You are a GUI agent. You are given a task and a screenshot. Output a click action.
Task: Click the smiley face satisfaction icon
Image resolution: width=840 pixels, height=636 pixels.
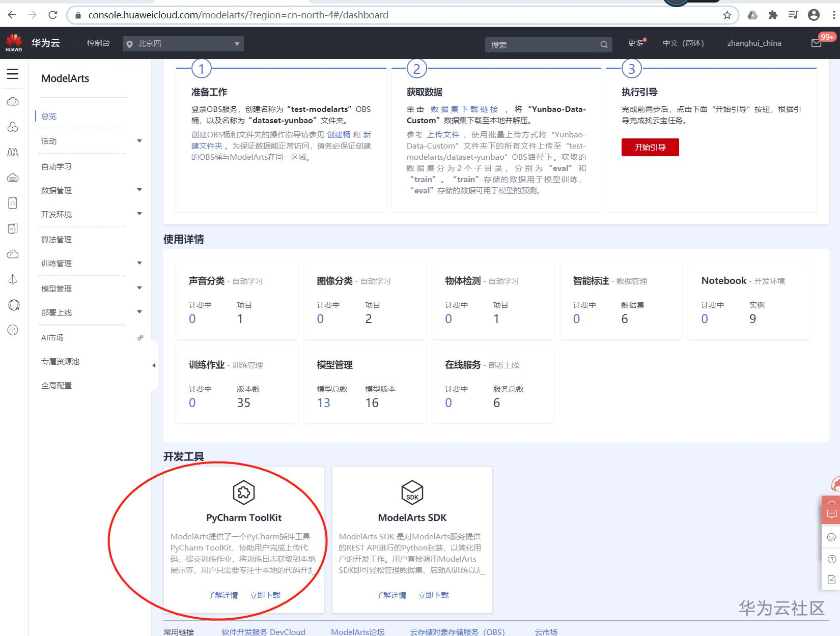(x=832, y=537)
